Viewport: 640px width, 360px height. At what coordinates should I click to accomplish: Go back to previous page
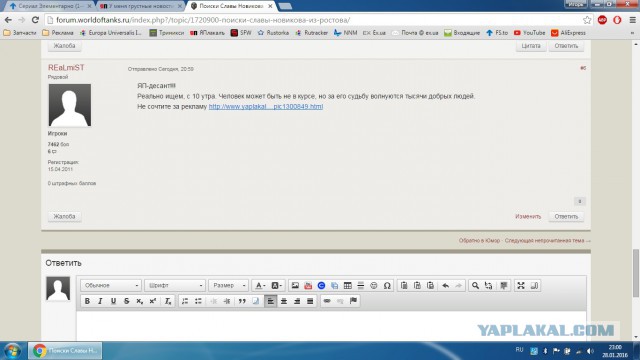(x=8, y=20)
